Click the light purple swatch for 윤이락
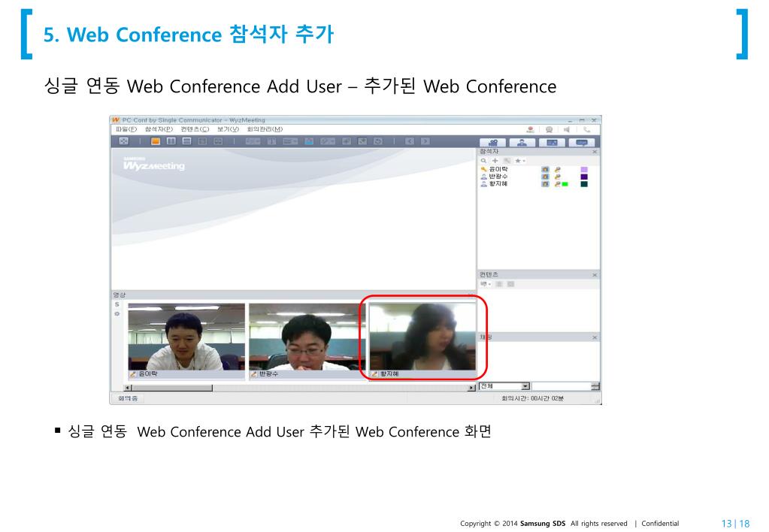Image resolution: width=769 pixels, height=532 pixels. (583, 169)
